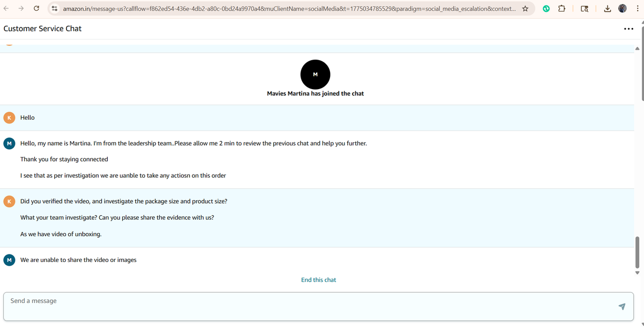
Task: Click the chat scrollbar up arrow
Action: [x=638, y=48]
